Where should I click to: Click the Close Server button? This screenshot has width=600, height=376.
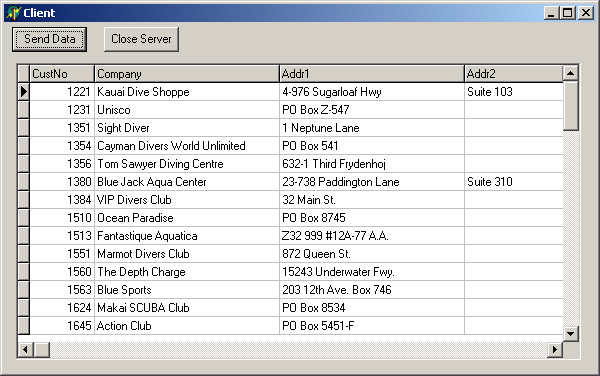point(141,39)
